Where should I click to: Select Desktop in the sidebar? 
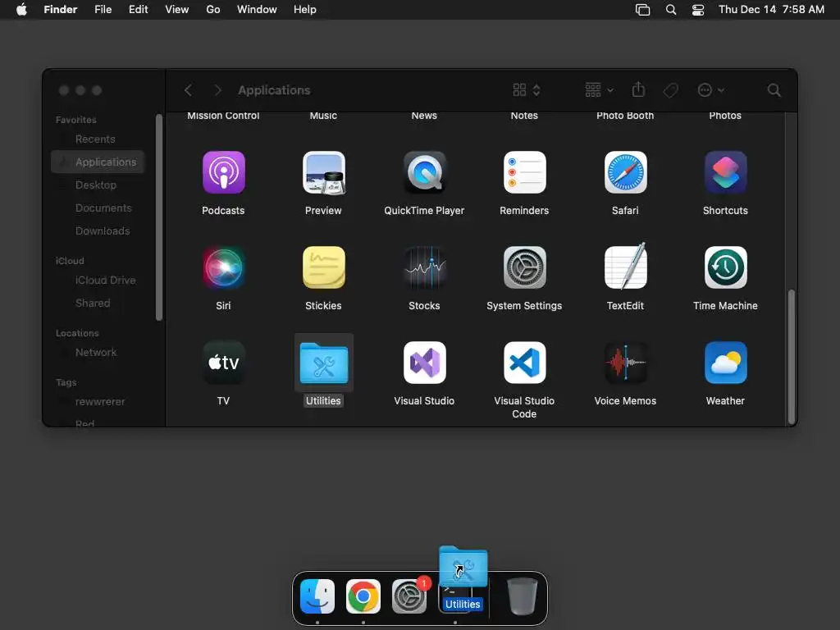98,185
